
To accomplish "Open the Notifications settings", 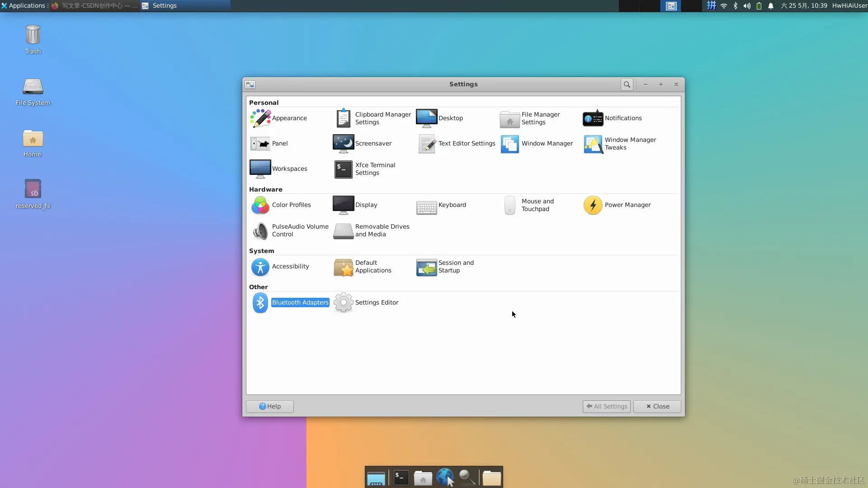I will point(613,118).
